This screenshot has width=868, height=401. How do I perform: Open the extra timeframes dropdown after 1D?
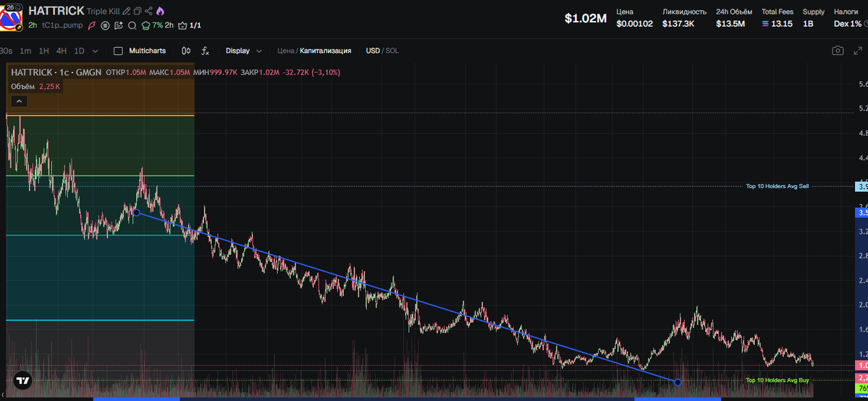coord(96,51)
